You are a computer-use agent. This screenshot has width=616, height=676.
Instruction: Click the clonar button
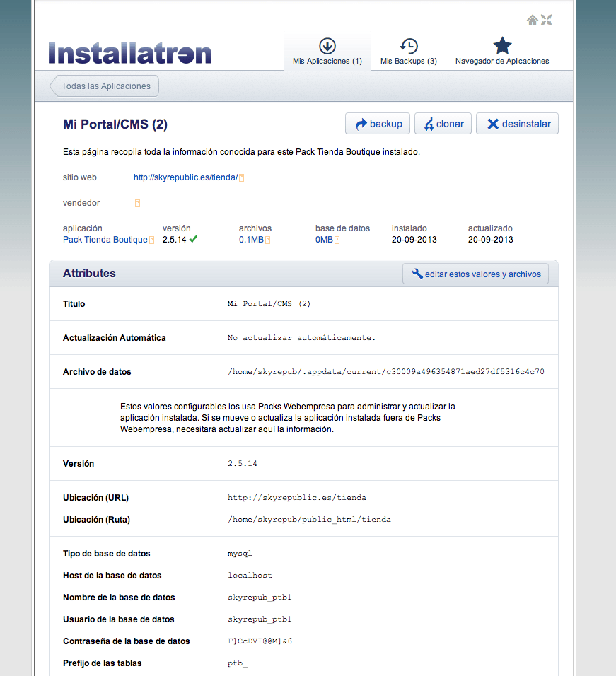(x=443, y=124)
